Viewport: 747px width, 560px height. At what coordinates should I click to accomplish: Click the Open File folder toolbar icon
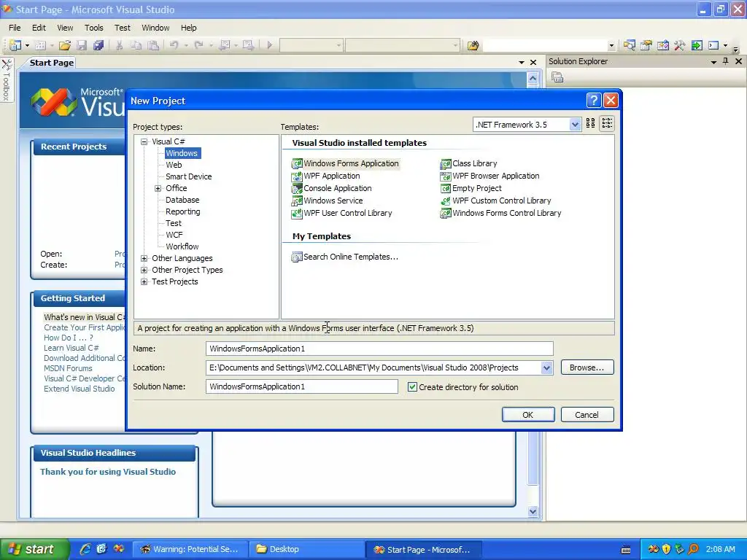tap(65, 45)
